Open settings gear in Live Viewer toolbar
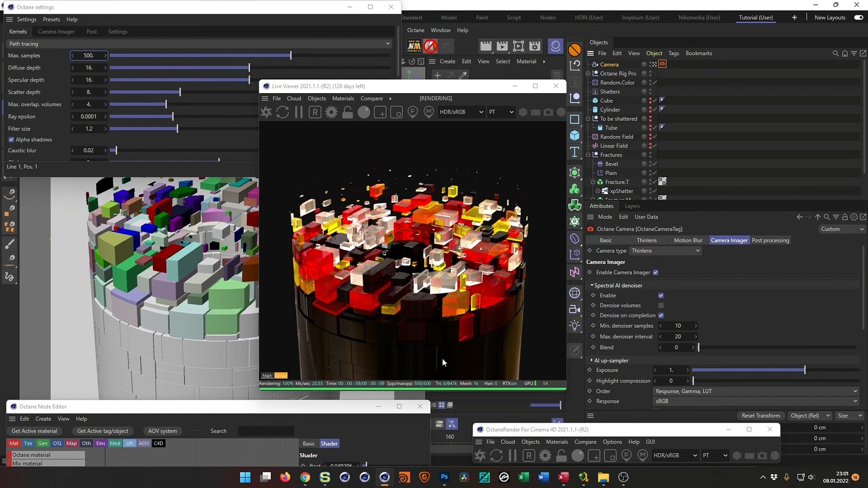Viewport: 868px width, 488px height. [x=331, y=112]
